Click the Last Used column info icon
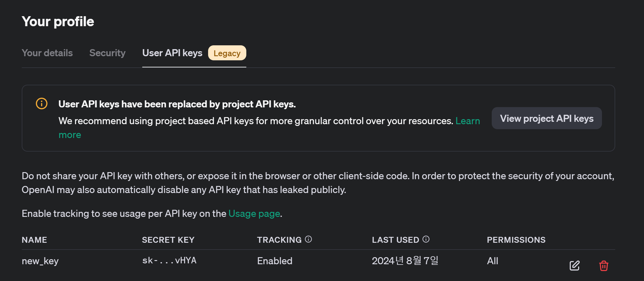This screenshot has width=644, height=281. [x=426, y=239]
